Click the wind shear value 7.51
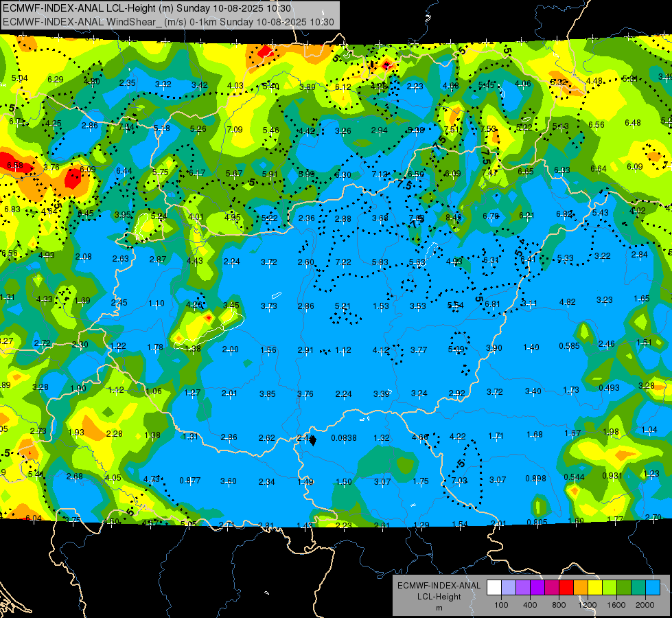The height and width of the screenshot is (618, 672). coord(452,130)
